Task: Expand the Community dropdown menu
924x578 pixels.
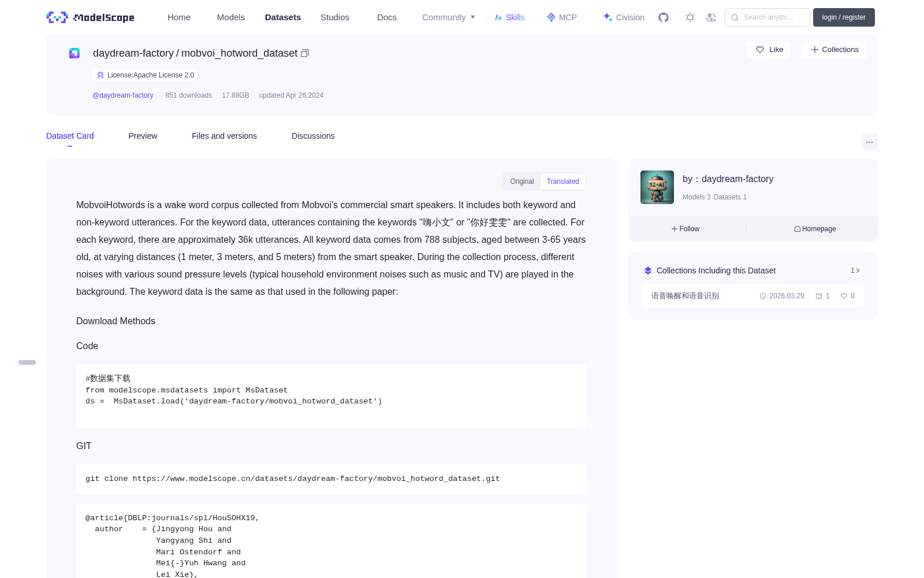Action: tap(449, 17)
